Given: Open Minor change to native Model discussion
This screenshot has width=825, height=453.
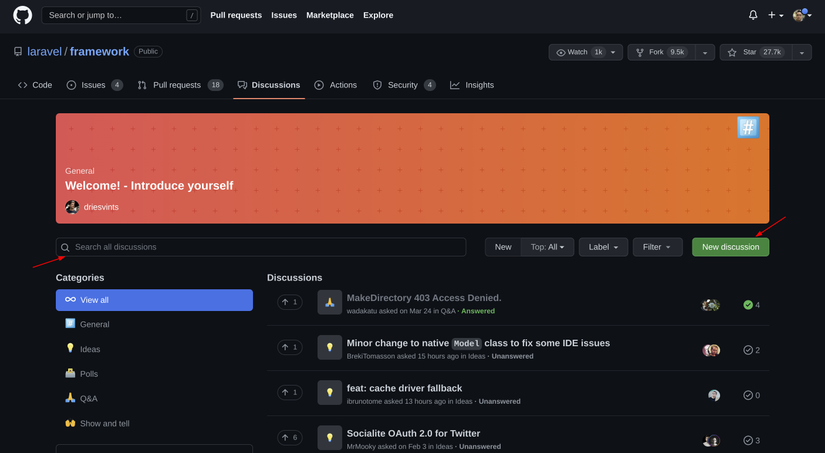Looking at the screenshot, I should tap(478, 343).
